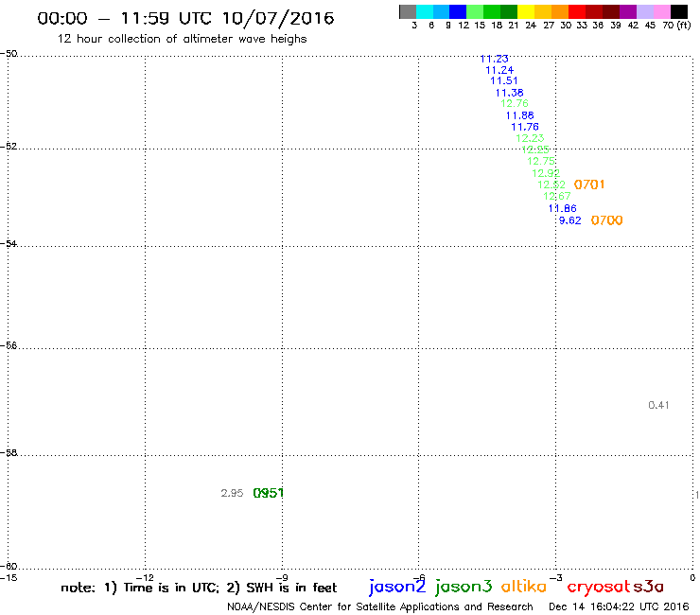The height and width of the screenshot is (615, 700).
Task: Click the -9 longitude axis label
Action: 282,578
